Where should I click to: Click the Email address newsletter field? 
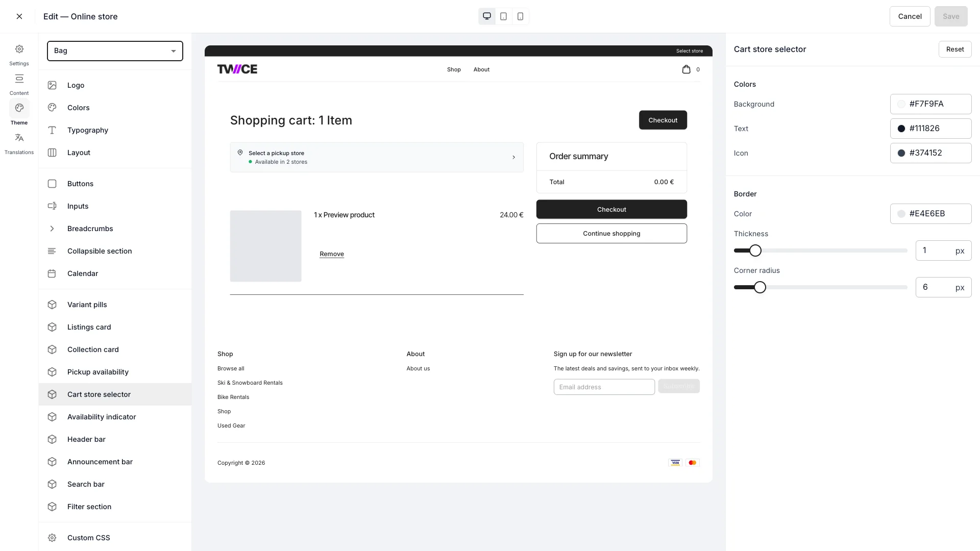tap(604, 387)
